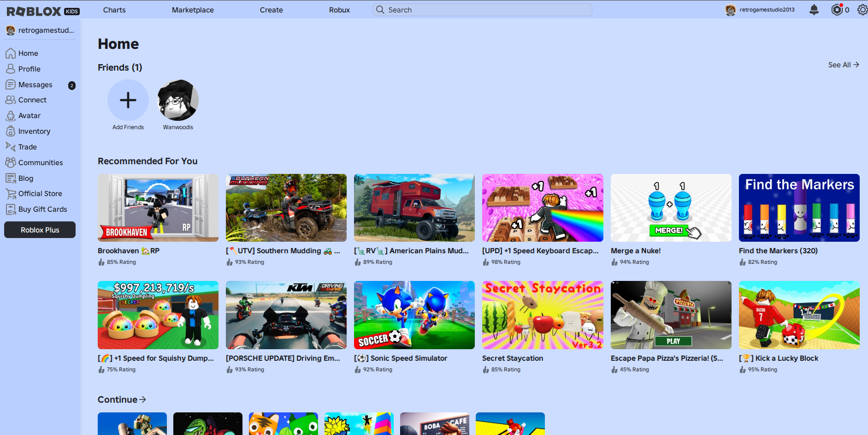
Task: Click the Merge a Nuke! title text
Action: point(636,251)
